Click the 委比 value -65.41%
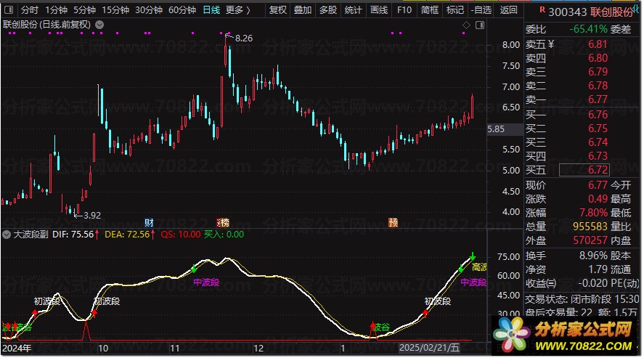 coord(589,29)
